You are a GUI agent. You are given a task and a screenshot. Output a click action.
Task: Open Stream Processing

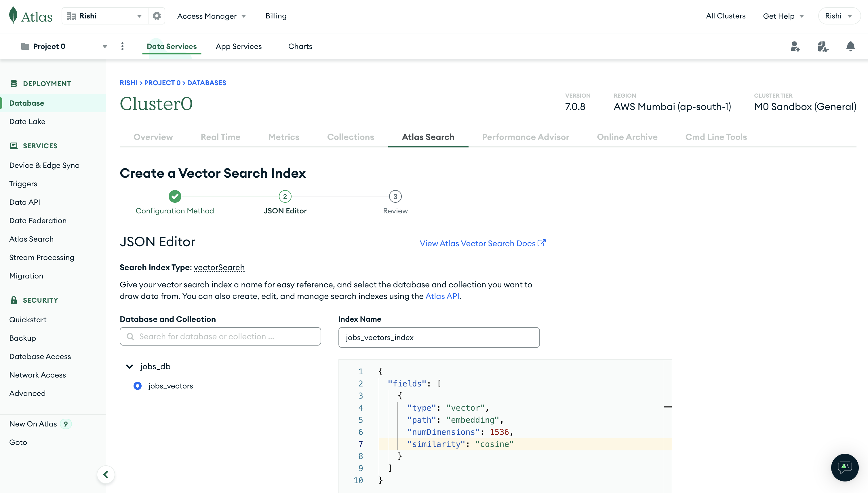[x=42, y=257]
